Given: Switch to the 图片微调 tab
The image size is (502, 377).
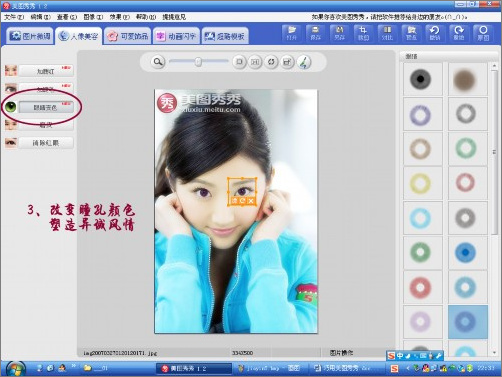Looking at the screenshot, I should click(x=30, y=36).
